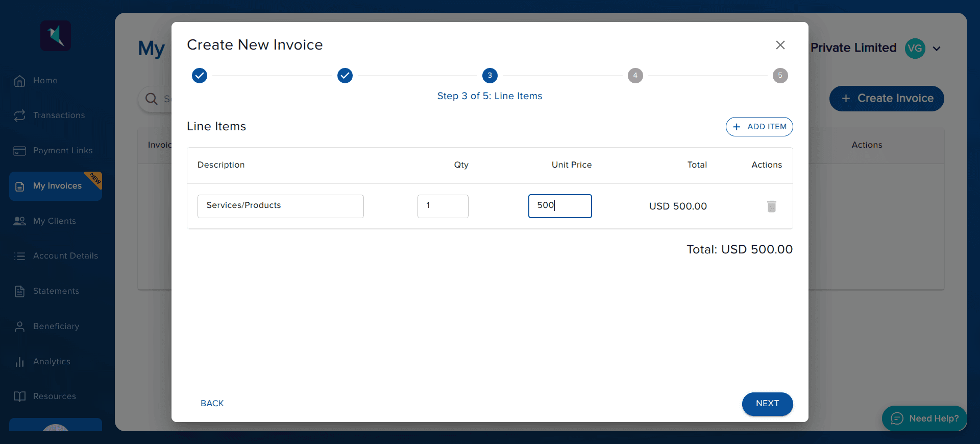The height and width of the screenshot is (444, 980).
Task: Expand the account dropdown chevron
Action: pyautogui.click(x=937, y=49)
